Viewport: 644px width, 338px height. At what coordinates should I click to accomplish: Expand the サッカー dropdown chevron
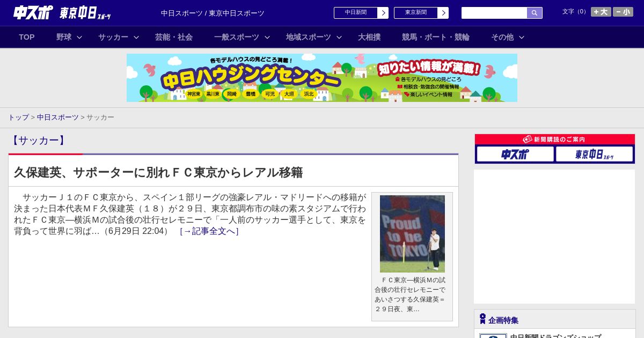[x=136, y=37]
